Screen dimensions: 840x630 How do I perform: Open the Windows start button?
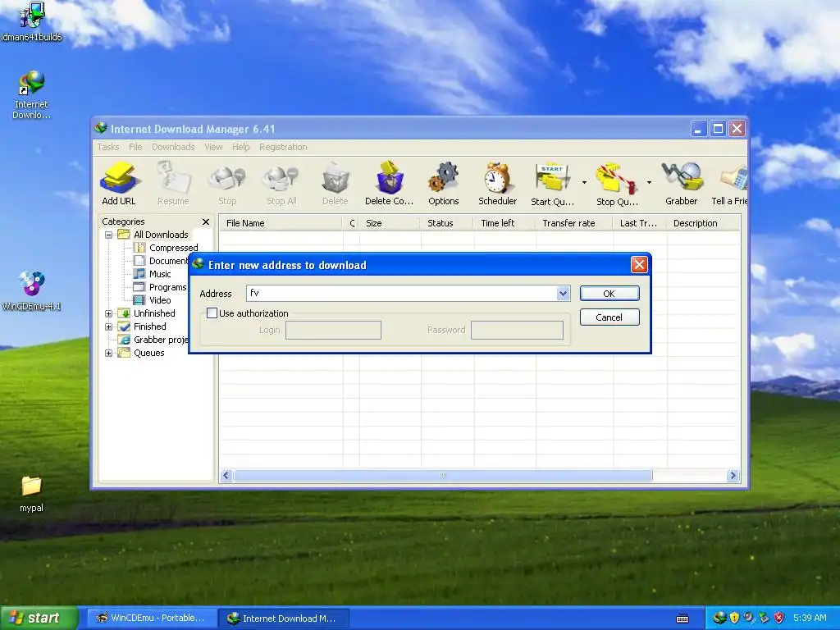(39, 618)
